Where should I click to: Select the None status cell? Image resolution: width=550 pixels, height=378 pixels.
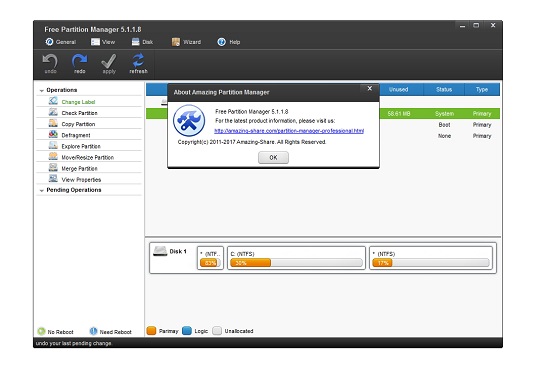[444, 136]
